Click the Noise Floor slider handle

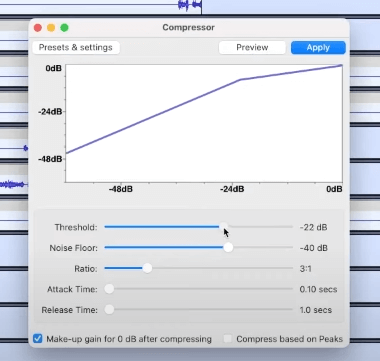pyautogui.click(x=228, y=248)
